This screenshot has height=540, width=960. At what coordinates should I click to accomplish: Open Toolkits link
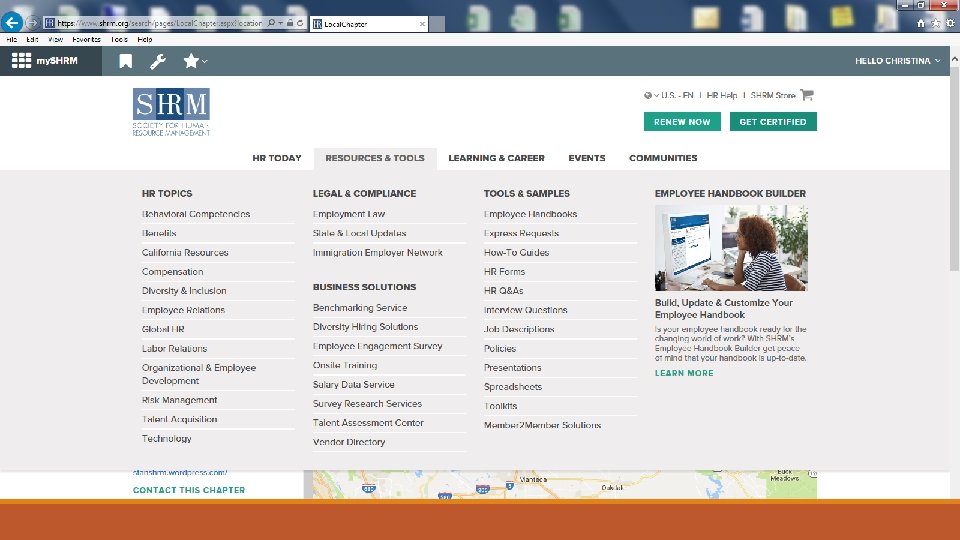click(x=500, y=406)
